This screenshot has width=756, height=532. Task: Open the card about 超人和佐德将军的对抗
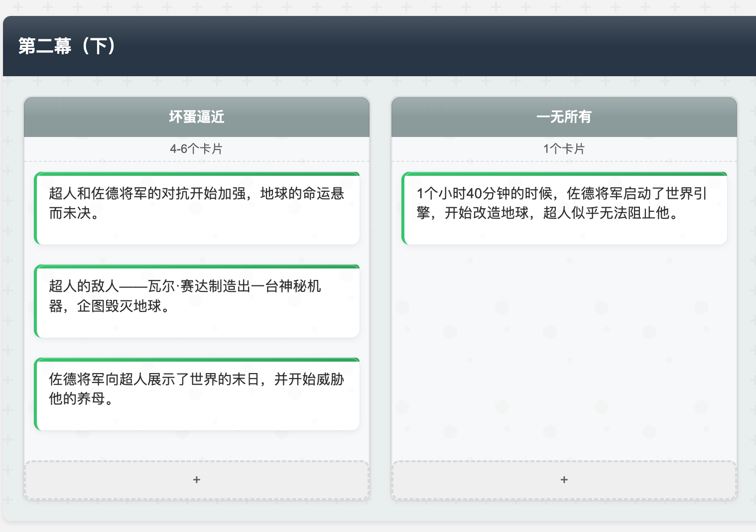pos(197,208)
